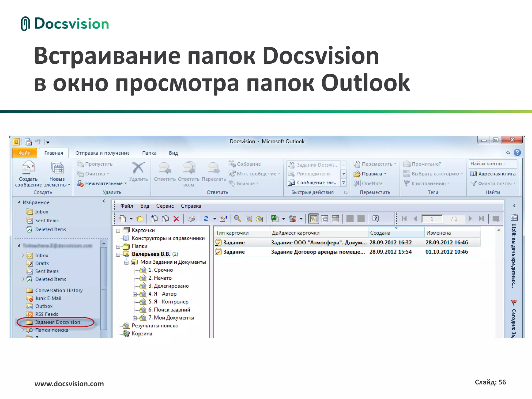This screenshot has width=532, height=399.
Task: Select the 1. Срочно folder
Action: click(x=156, y=270)
